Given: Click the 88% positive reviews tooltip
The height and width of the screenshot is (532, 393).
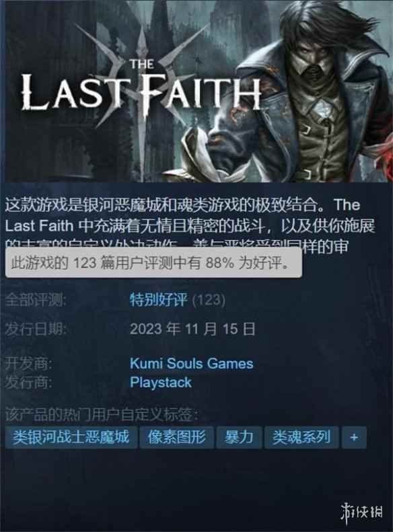Looking at the screenshot, I should point(153,263).
